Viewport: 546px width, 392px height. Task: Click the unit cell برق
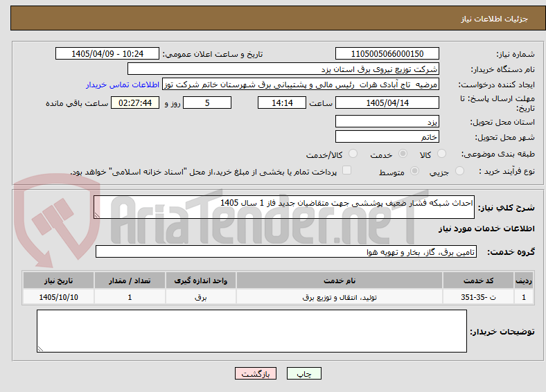(200, 297)
